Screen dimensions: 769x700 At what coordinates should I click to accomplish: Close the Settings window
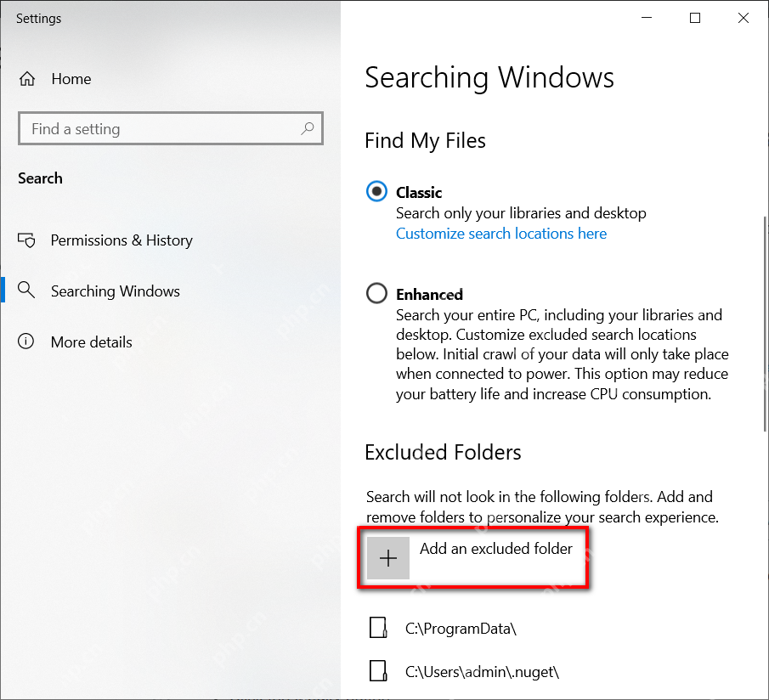pos(743,18)
